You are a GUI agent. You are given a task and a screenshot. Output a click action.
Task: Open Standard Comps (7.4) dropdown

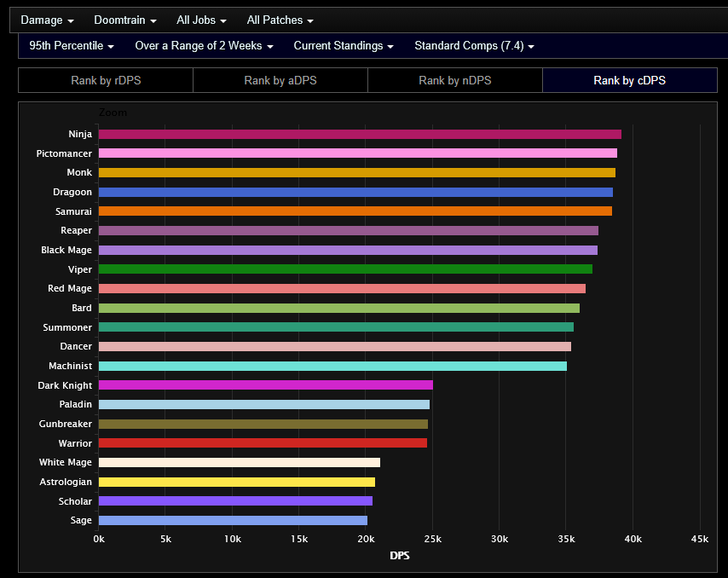point(474,45)
